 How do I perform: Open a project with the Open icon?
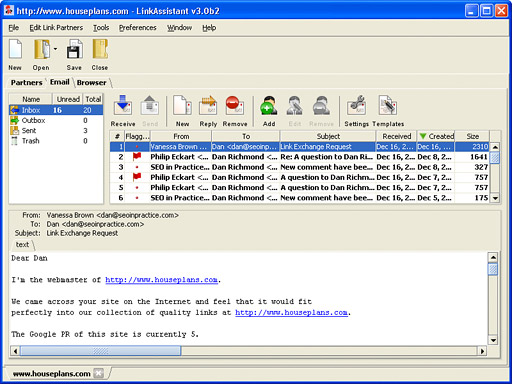coord(42,50)
